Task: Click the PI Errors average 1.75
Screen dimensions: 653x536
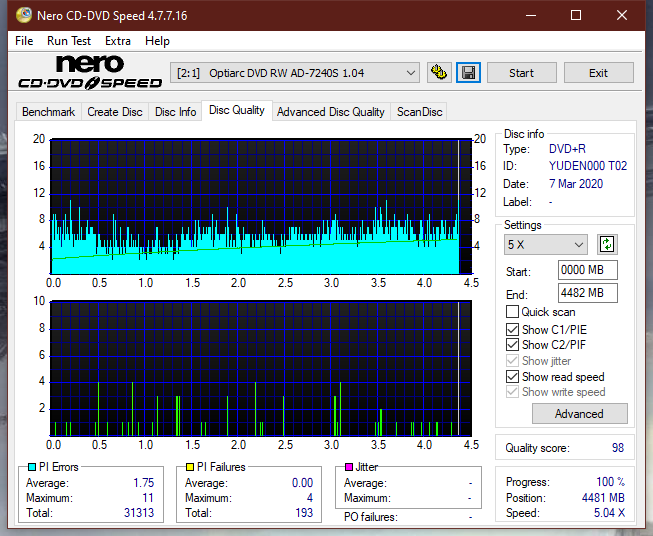Action: (x=144, y=483)
